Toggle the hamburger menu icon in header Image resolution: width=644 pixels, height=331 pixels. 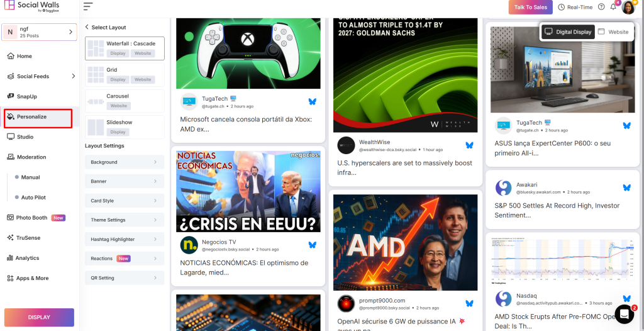click(x=88, y=6)
